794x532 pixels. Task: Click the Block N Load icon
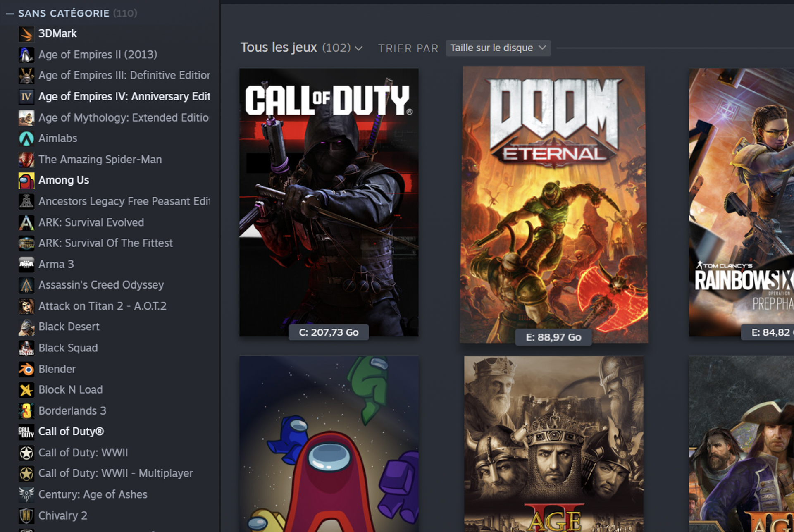(26, 389)
